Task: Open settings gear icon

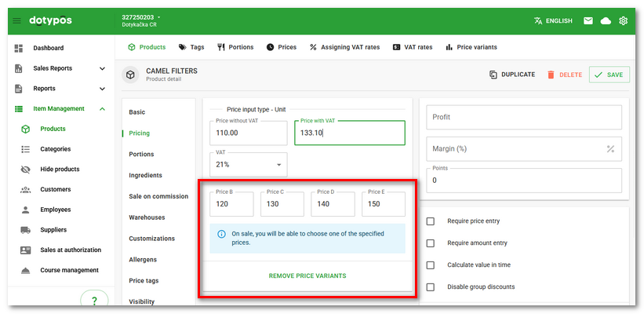Action: click(x=624, y=20)
